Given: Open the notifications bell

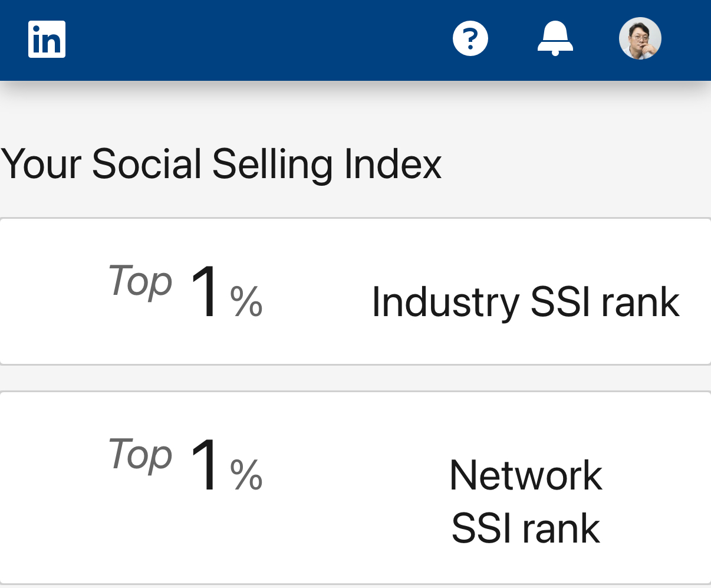Looking at the screenshot, I should (x=555, y=39).
